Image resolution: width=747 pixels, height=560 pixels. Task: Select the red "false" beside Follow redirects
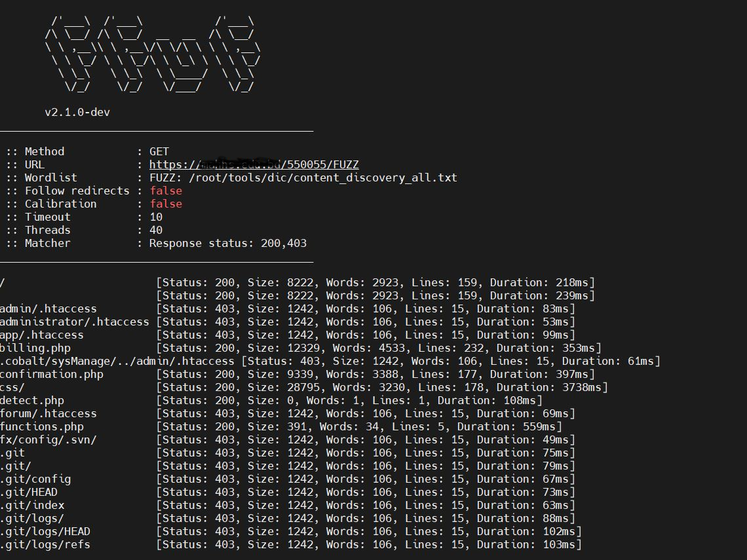(166, 191)
